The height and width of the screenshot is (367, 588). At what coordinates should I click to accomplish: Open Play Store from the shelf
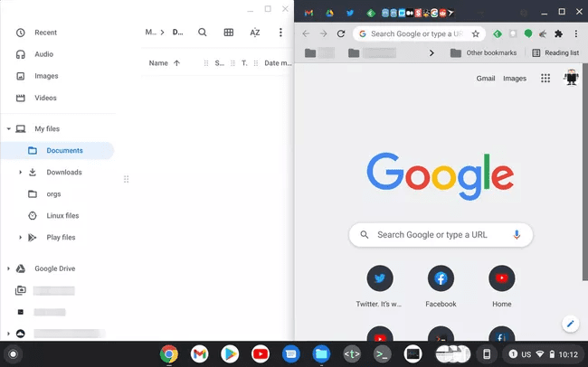point(230,353)
